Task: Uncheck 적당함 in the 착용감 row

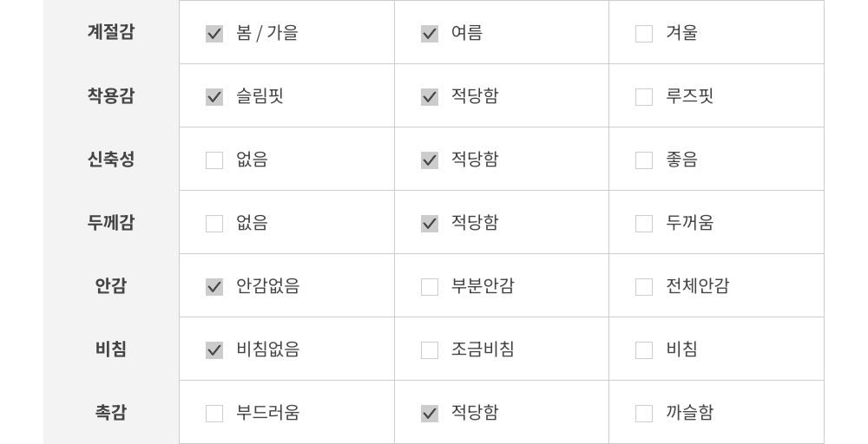Action: [x=430, y=97]
